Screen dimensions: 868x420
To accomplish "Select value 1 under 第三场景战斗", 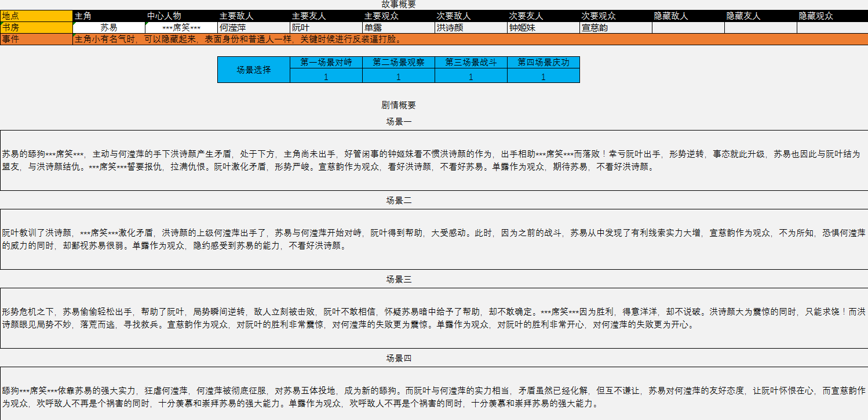I will tap(471, 76).
